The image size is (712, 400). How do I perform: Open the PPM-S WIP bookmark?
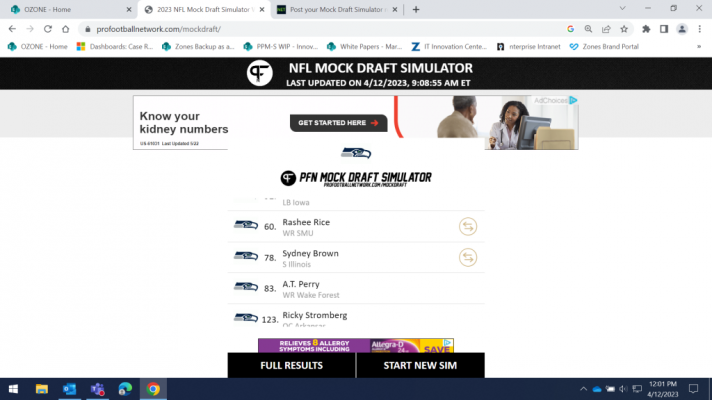(x=281, y=47)
